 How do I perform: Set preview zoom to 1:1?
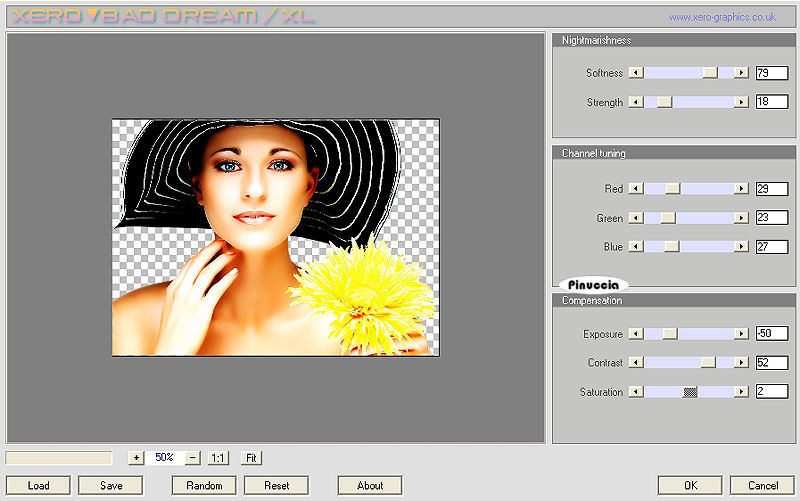tap(218, 457)
